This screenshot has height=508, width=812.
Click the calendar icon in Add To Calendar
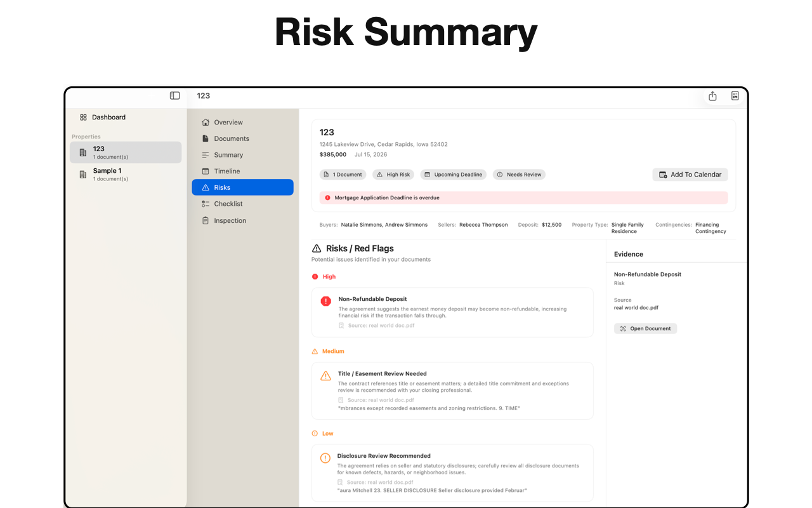[x=663, y=175]
